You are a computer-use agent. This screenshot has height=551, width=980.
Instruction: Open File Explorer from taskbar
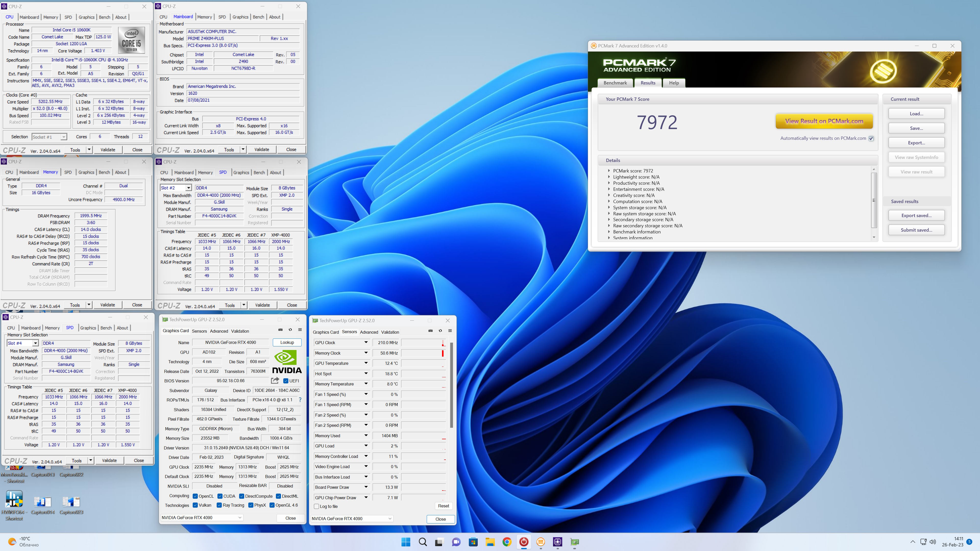click(x=490, y=542)
